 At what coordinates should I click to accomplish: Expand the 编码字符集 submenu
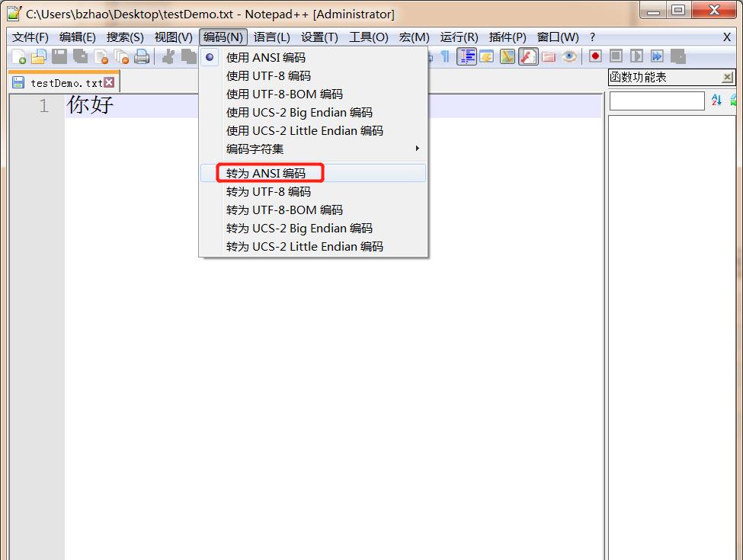(312, 149)
